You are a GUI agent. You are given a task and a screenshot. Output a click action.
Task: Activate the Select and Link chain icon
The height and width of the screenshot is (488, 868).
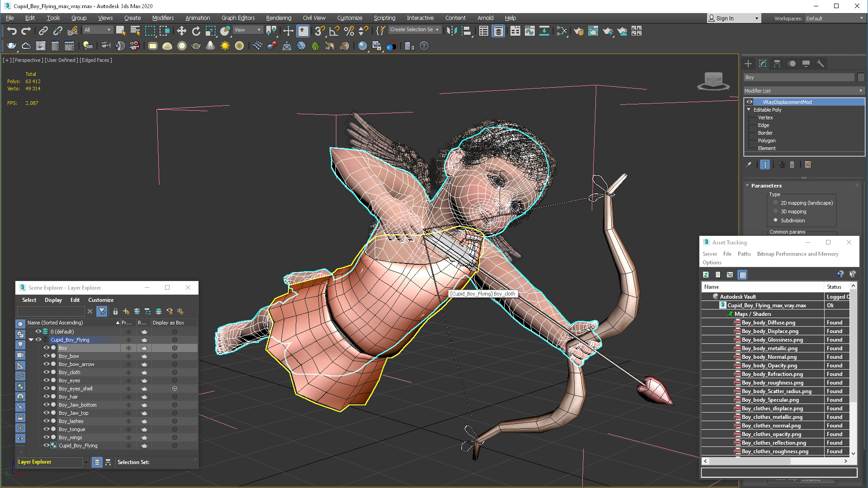click(43, 31)
